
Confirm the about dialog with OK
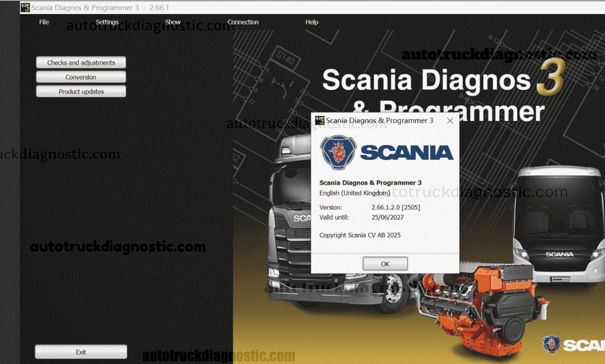pos(385,264)
